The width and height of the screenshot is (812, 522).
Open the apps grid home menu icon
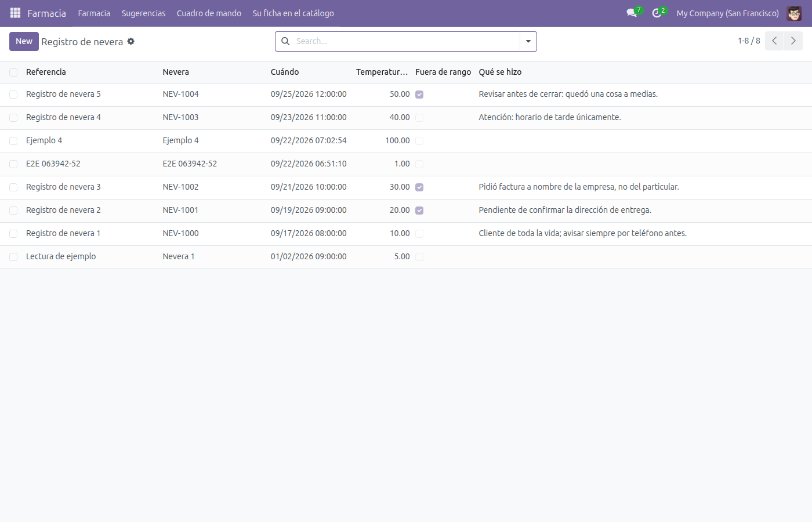pyautogui.click(x=15, y=13)
